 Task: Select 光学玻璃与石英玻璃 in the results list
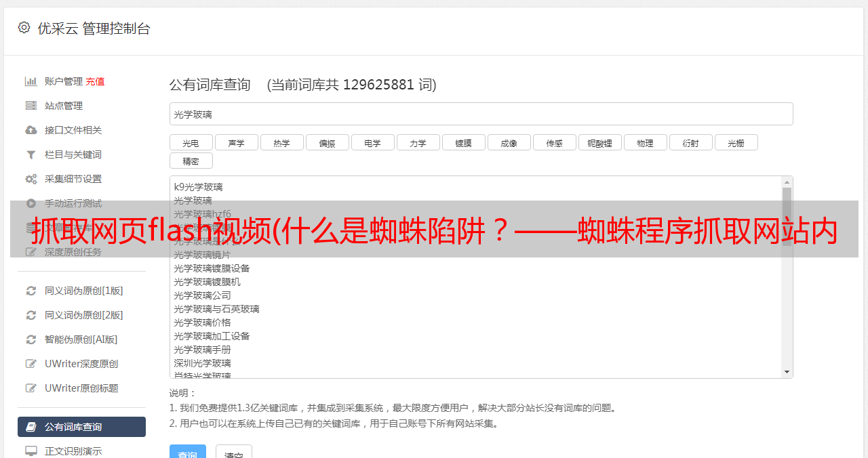[216, 309]
